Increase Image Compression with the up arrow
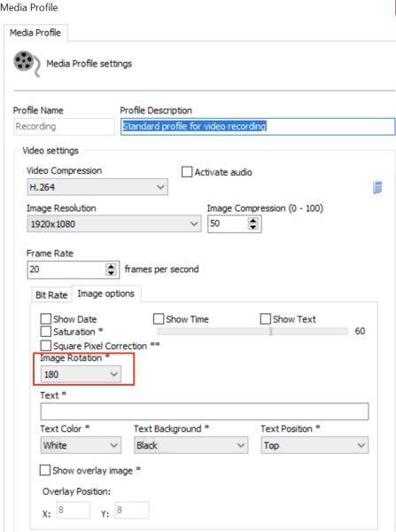Screen dimensions: 396x532 coord(252,221)
